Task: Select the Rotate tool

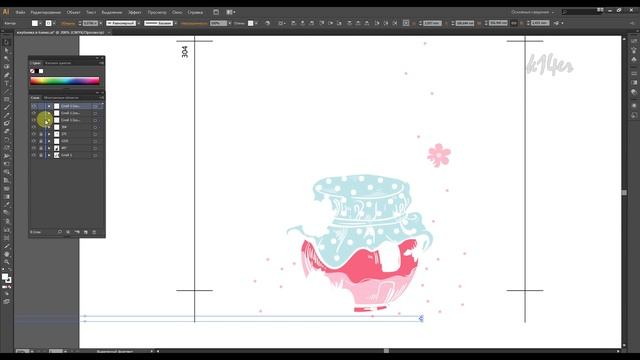Action: pyautogui.click(x=6, y=140)
